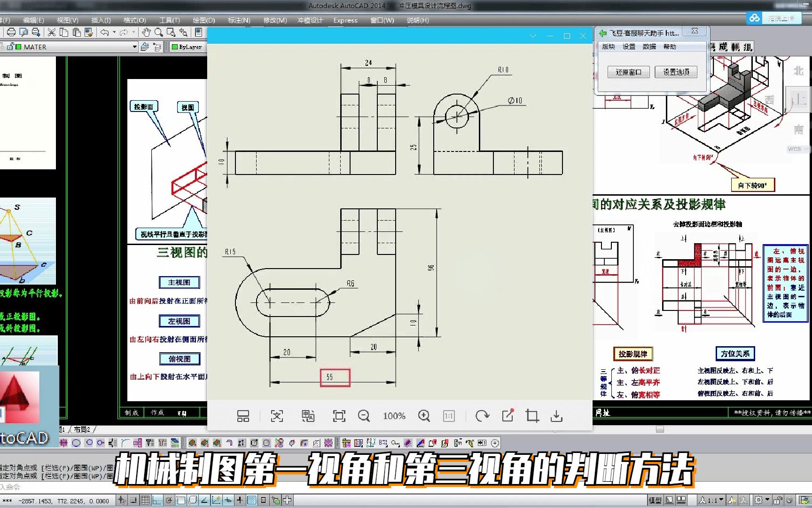Click the Match Properties brush icon
The width and height of the screenshot is (812, 508).
(89, 32)
